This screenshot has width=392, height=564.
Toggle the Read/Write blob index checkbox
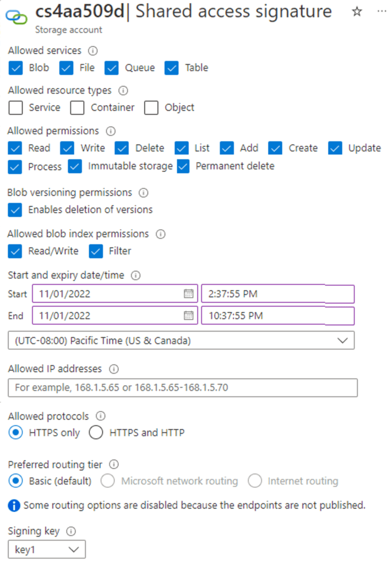tap(15, 251)
